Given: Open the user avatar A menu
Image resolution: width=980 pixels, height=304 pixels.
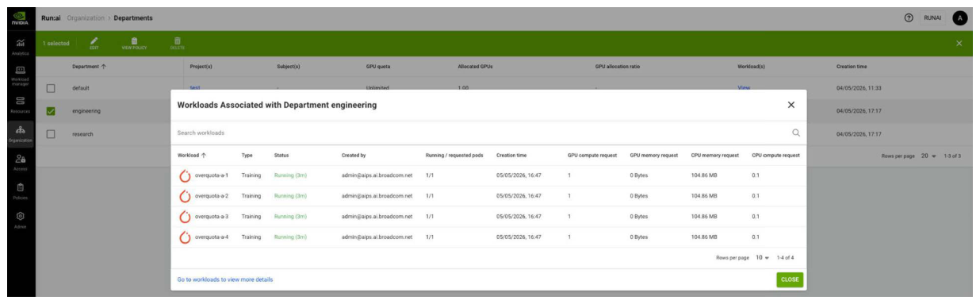Looking at the screenshot, I should click(960, 18).
